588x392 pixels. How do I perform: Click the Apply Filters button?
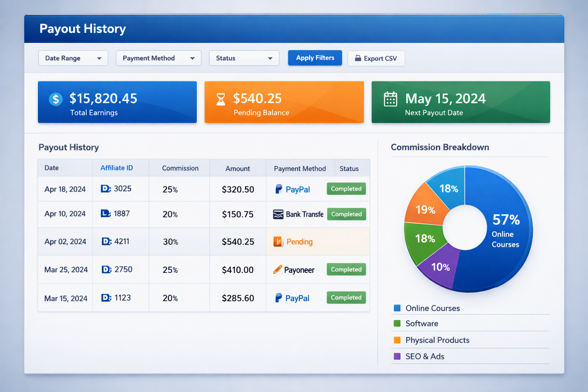point(315,58)
